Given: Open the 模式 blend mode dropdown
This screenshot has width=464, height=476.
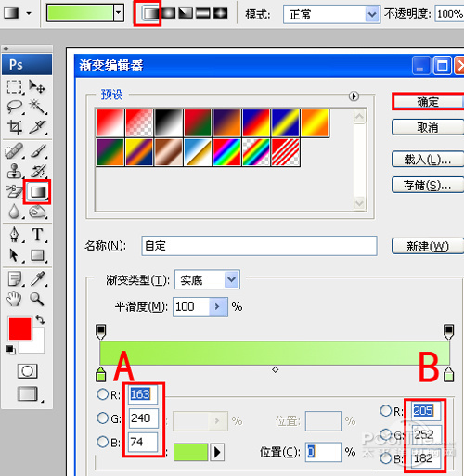Looking at the screenshot, I should pos(371,14).
